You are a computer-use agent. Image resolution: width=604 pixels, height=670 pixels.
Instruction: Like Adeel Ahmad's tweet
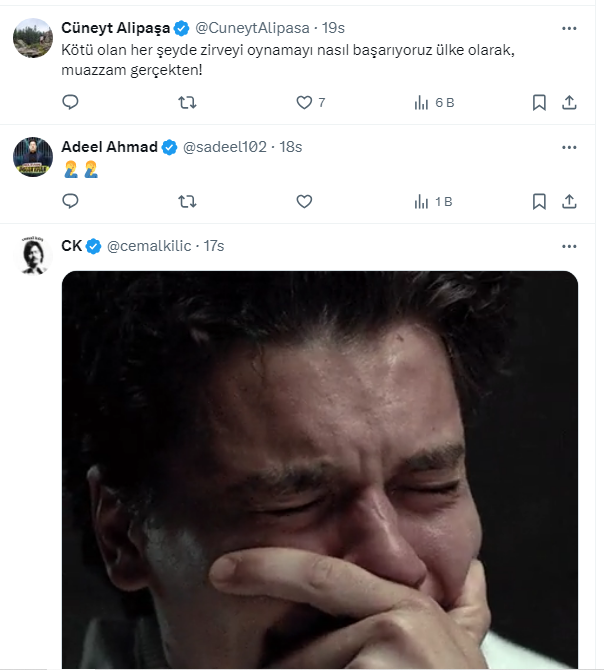click(305, 201)
